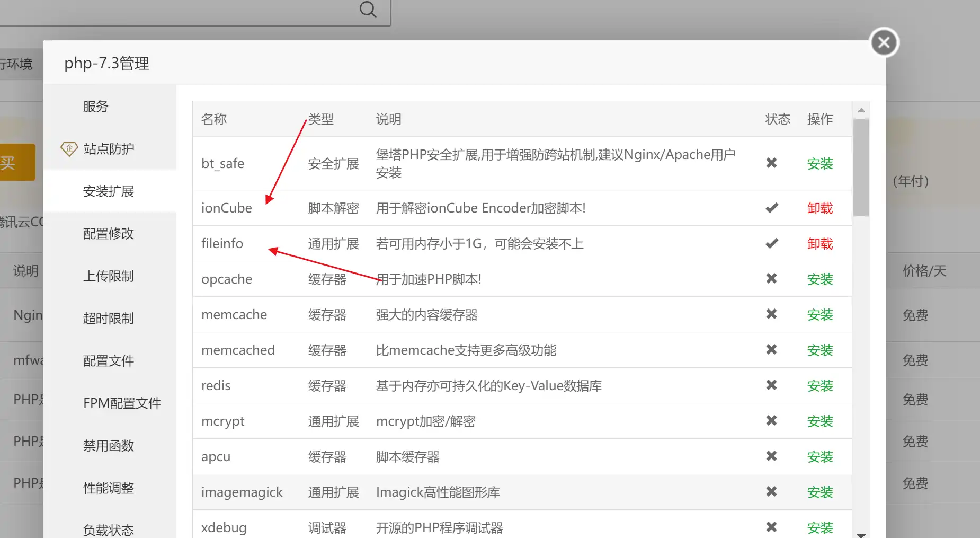Image resolution: width=980 pixels, height=538 pixels.
Task: Click the scrollbar up arrow of extension list
Action: pyautogui.click(x=861, y=110)
